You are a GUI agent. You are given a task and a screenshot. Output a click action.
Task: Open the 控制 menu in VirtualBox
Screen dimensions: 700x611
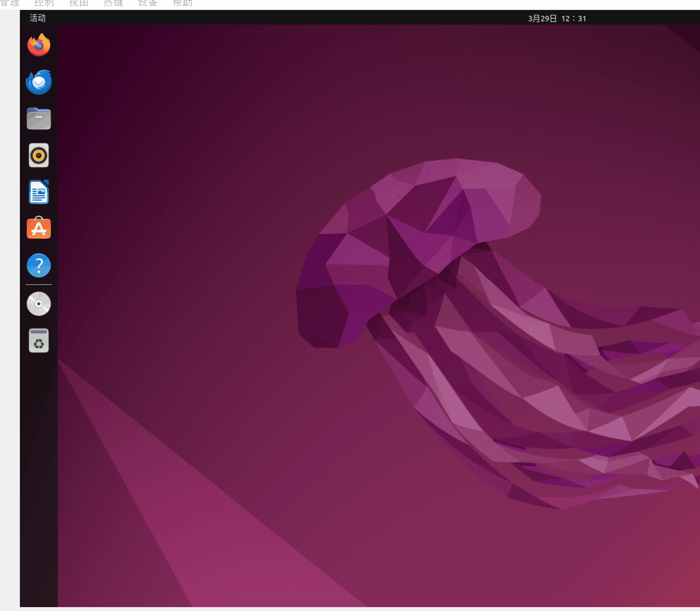[44, 3]
